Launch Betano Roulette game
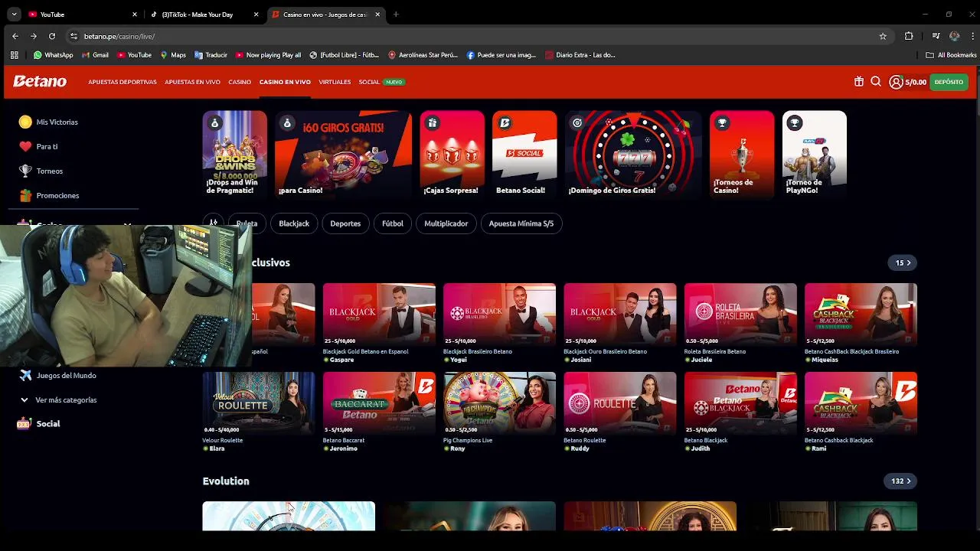 620,404
